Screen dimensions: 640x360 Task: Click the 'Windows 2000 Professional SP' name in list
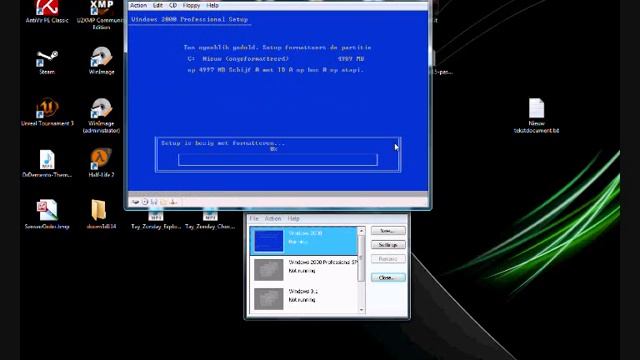[x=322, y=262]
